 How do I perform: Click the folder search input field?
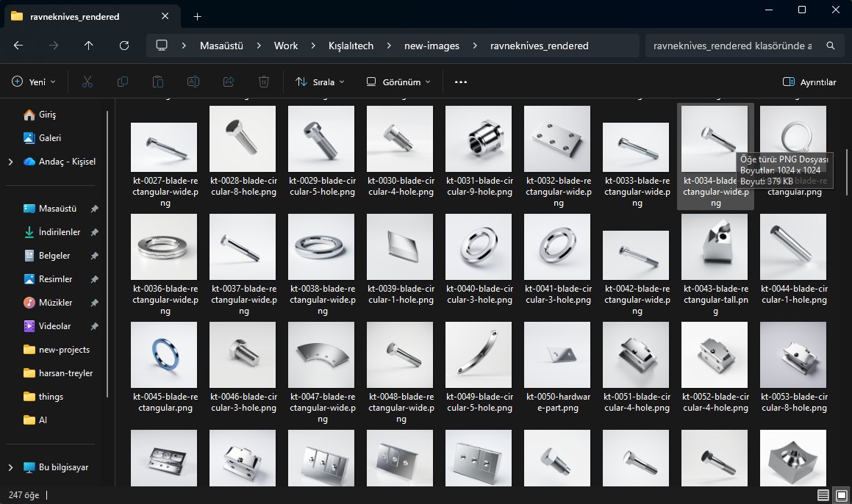click(x=732, y=46)
